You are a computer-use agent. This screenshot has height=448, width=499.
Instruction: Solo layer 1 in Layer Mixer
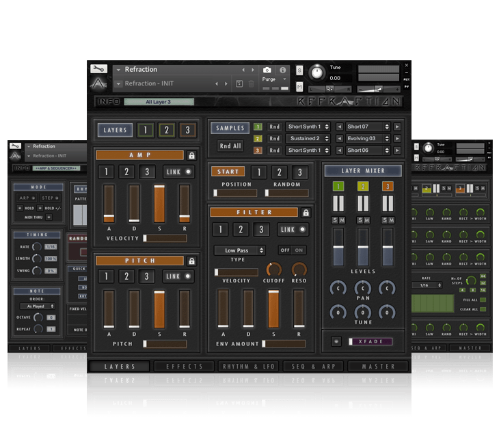tap(335, 220)
